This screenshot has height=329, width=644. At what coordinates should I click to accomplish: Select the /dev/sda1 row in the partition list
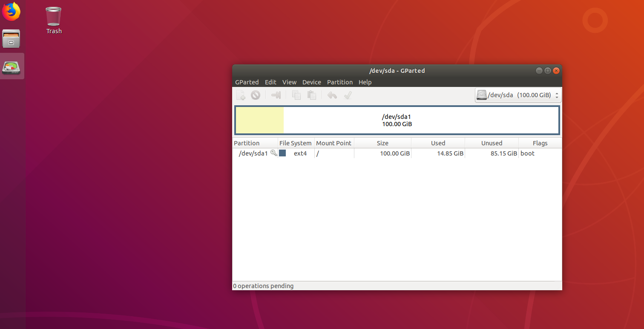pyautogui.click(x=397, y=153)
